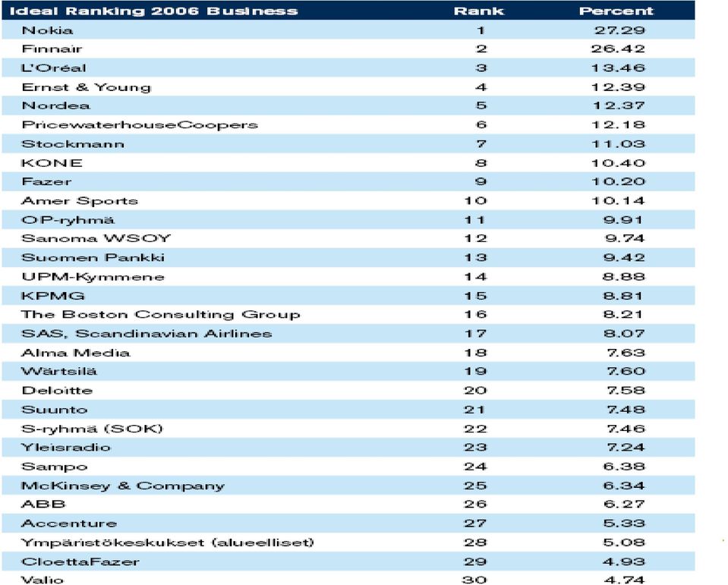Select the 6.27 percent value
The width and height of the screenshot is (728, 585).
pos(624,505)
